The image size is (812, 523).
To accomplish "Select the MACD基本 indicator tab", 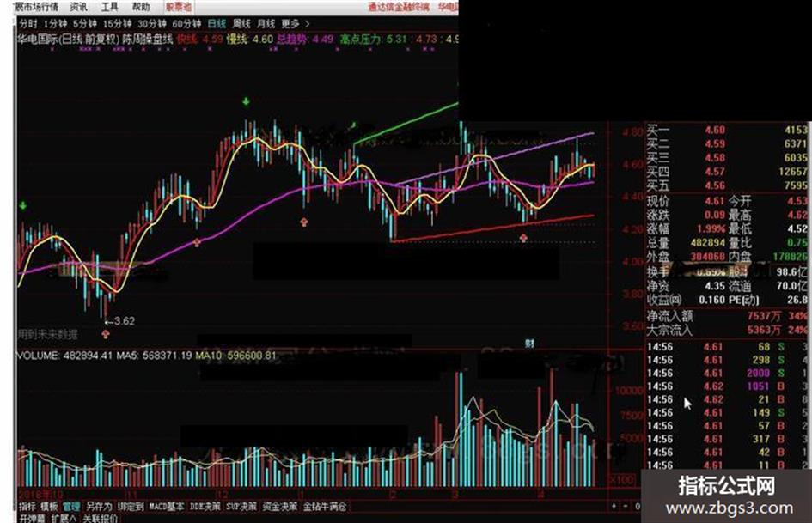I will [x=166, y=507].
